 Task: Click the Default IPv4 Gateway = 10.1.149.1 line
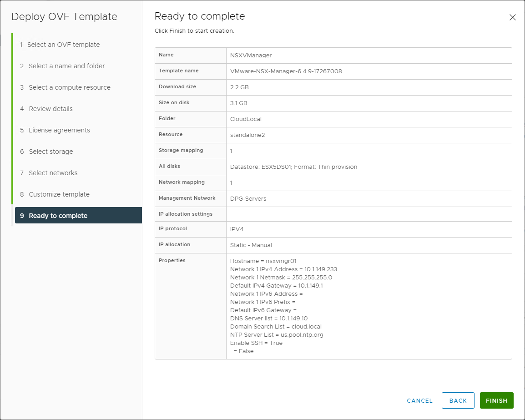(276, 286)
